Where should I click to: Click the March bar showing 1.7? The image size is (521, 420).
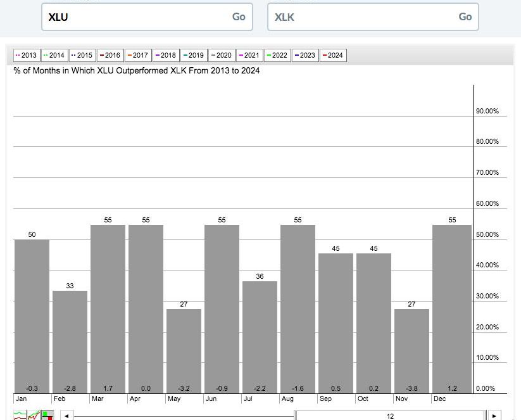[108, 309]
